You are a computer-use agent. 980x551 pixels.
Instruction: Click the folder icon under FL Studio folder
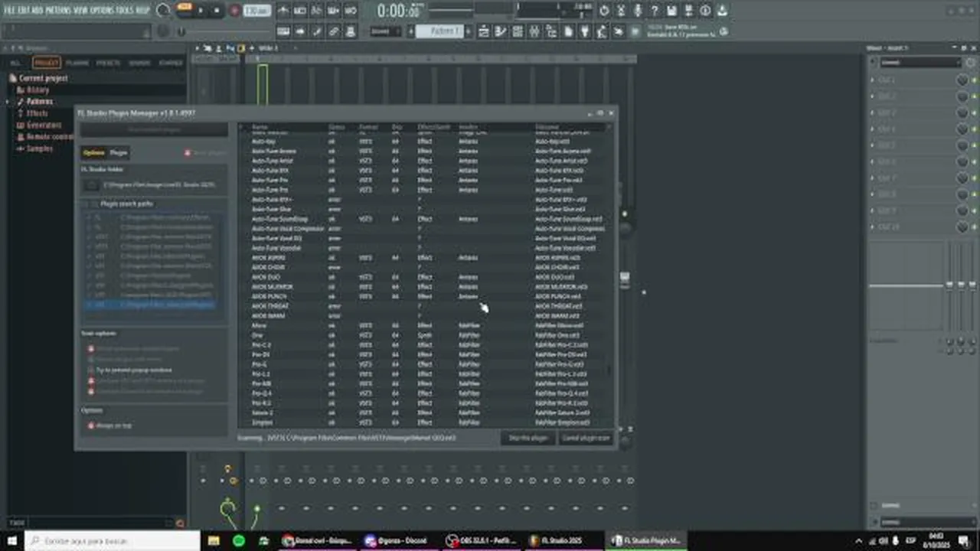coord(91,184)
